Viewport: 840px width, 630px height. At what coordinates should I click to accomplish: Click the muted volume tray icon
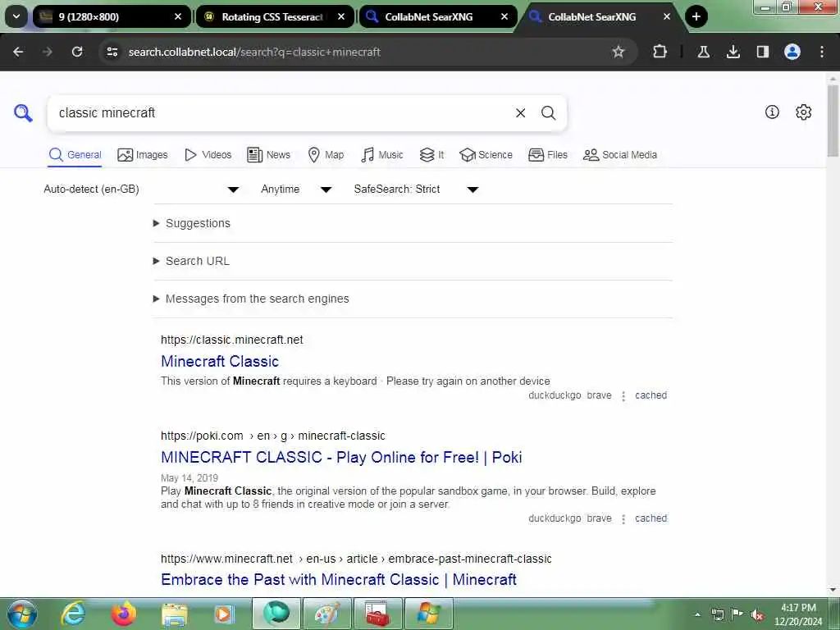757,615
